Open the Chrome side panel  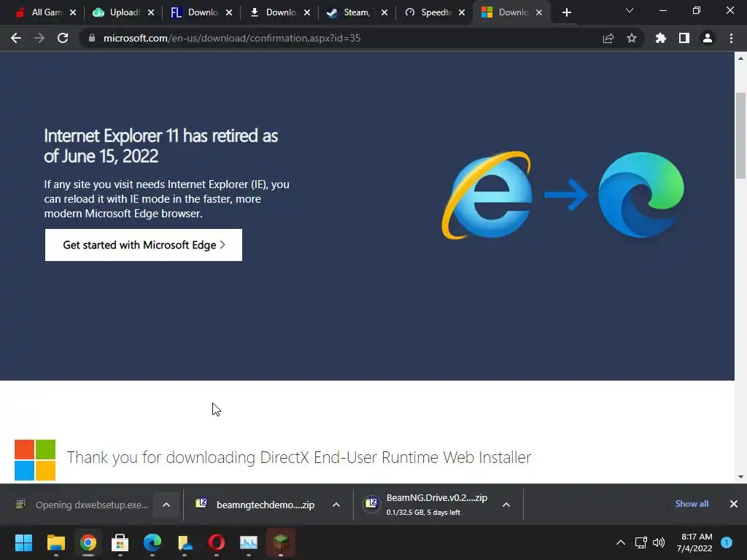tap(684, 38)
